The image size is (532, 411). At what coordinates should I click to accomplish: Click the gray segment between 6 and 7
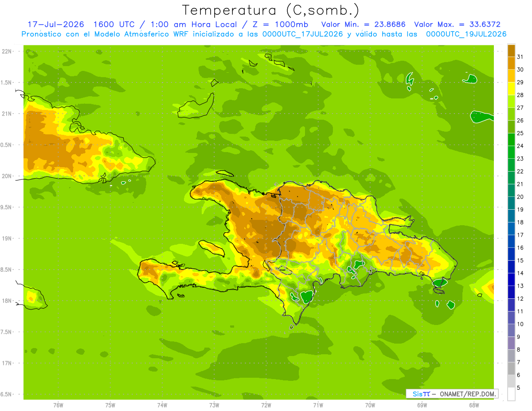pos(511,369)
